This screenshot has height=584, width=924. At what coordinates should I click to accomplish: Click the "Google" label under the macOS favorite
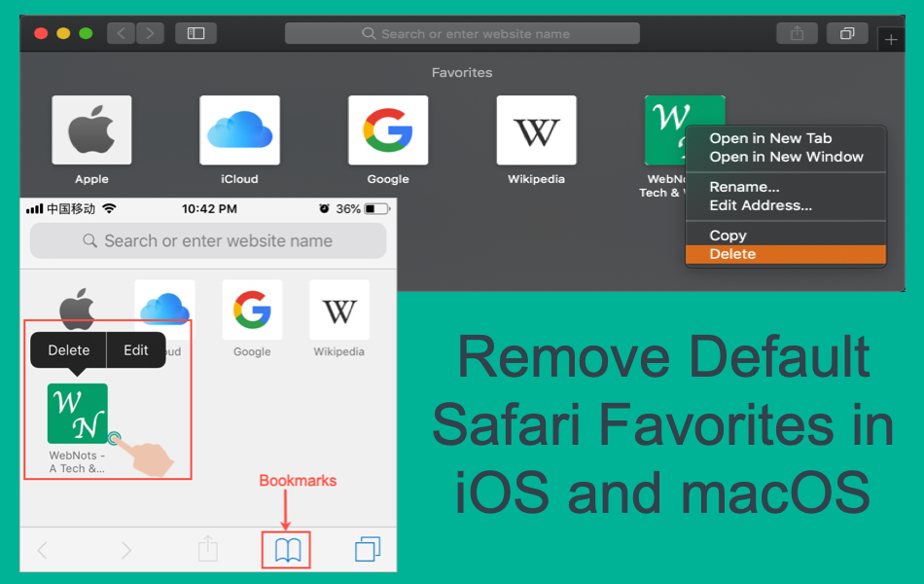click(388, 179)
